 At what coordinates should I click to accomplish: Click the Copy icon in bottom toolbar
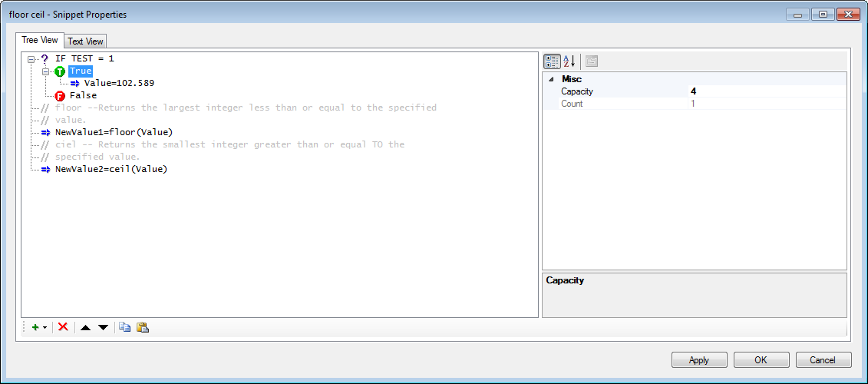[125, 327]
